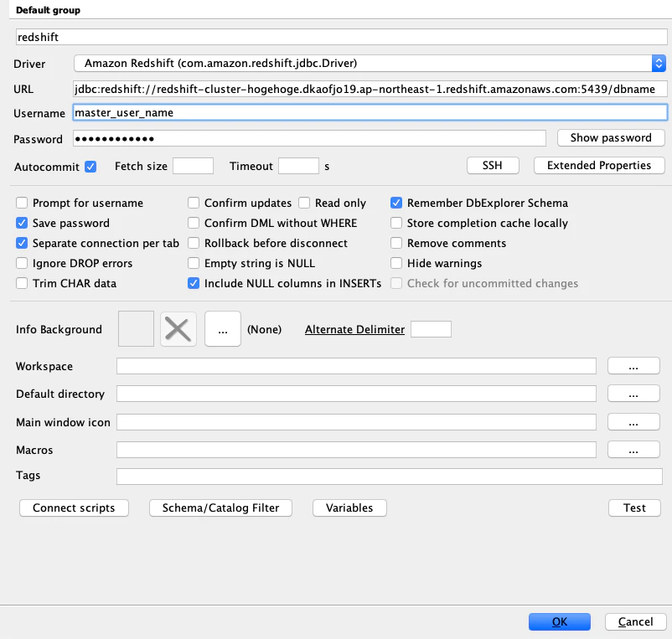The height and width of the screenshot is (639, 672).
Task: Pick an Info Background color swatch
Action: coord(137,329)
